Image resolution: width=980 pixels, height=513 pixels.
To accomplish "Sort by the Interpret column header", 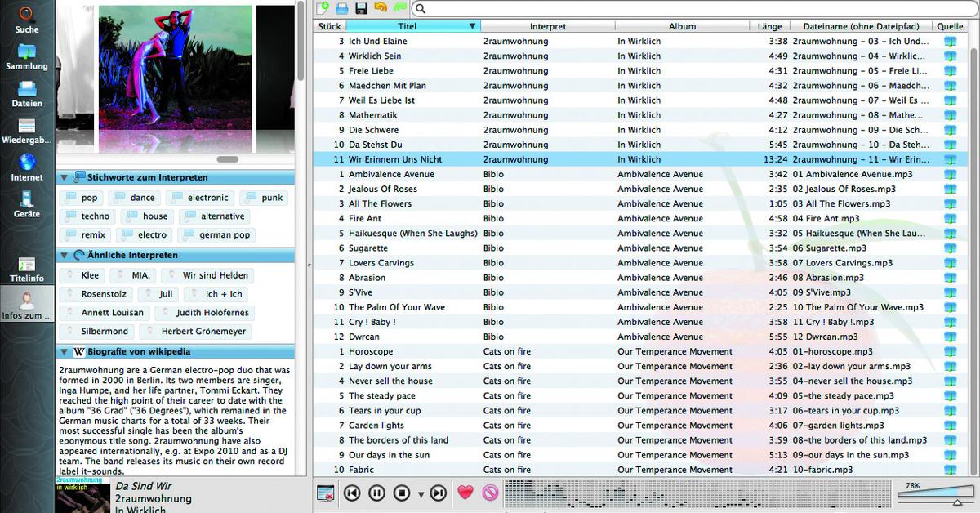I will 547,26.
